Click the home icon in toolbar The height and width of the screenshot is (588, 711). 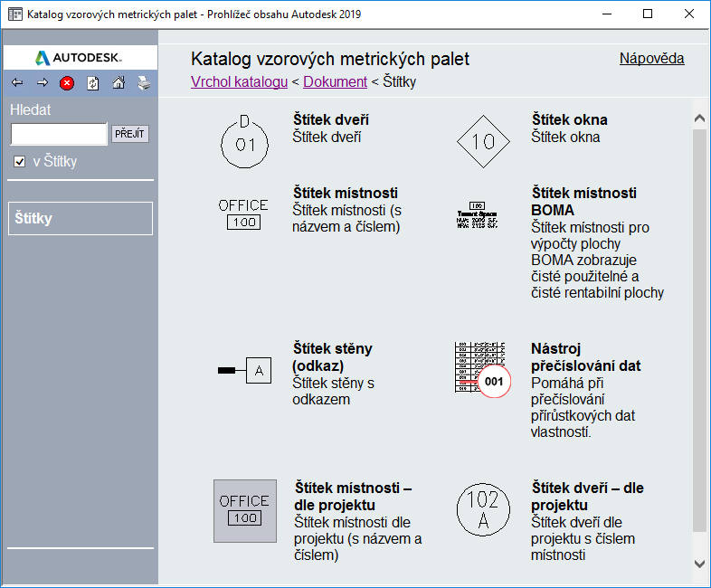coord(118,82)
